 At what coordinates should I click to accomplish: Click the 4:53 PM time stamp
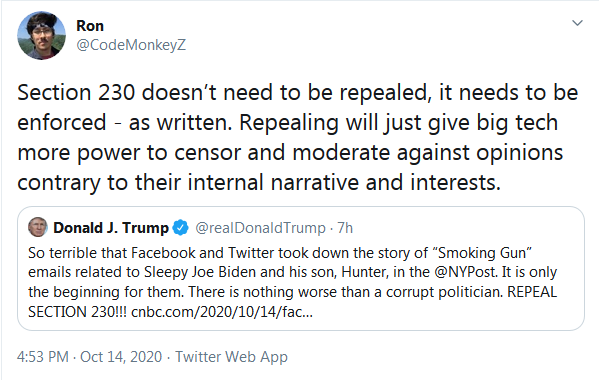43,357
